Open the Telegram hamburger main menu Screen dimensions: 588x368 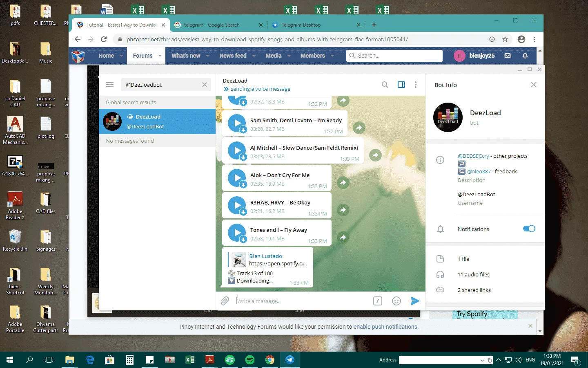[x=110, y=85]
